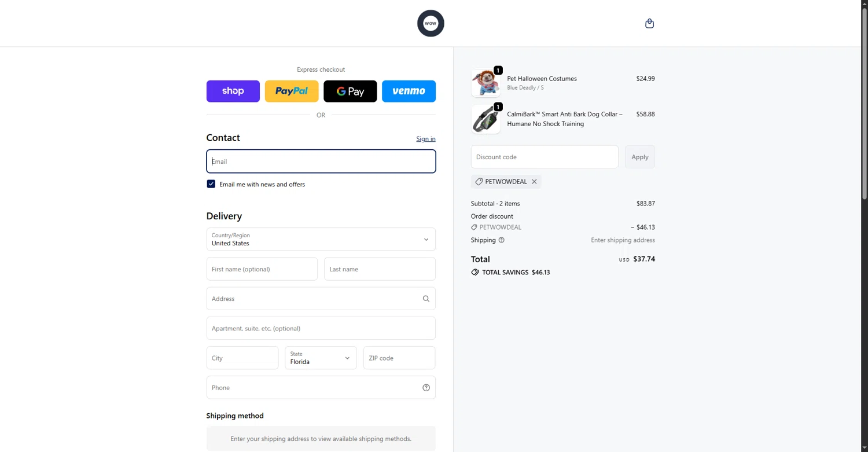Open the State dropdown showing Florida
868x452 pixels.
tap(321, 358)
